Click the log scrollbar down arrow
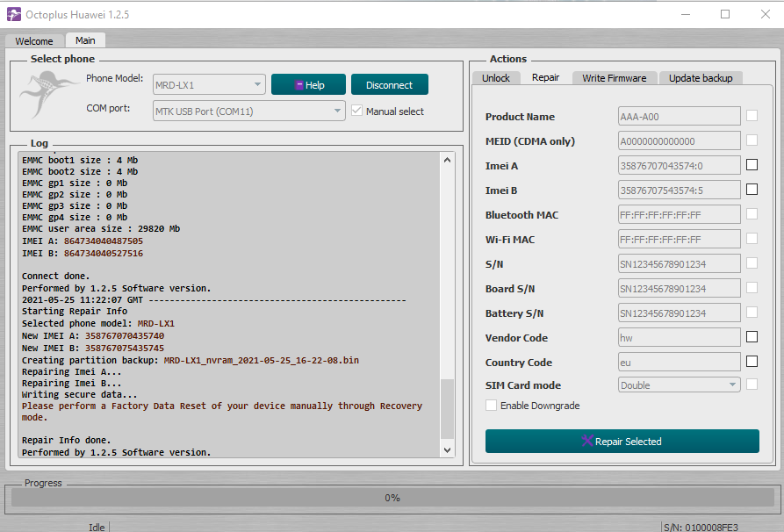The height and width of the screenshot is (532, 784). (448, 449)
